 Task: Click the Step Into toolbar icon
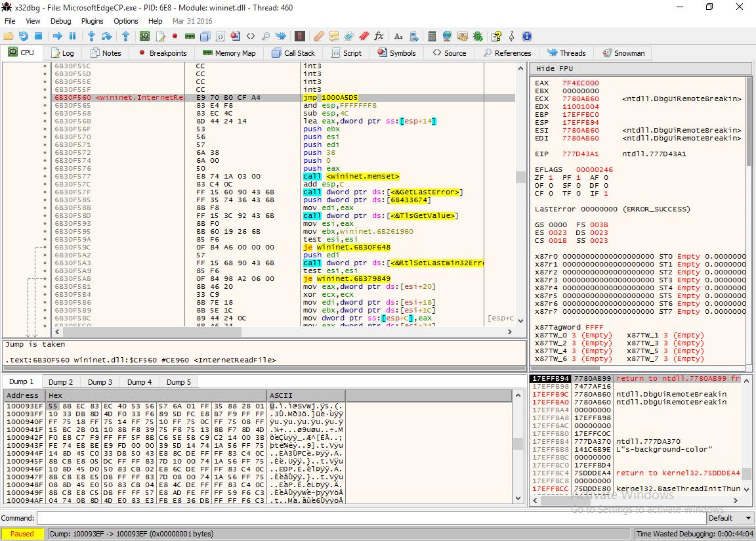(91, 36)
